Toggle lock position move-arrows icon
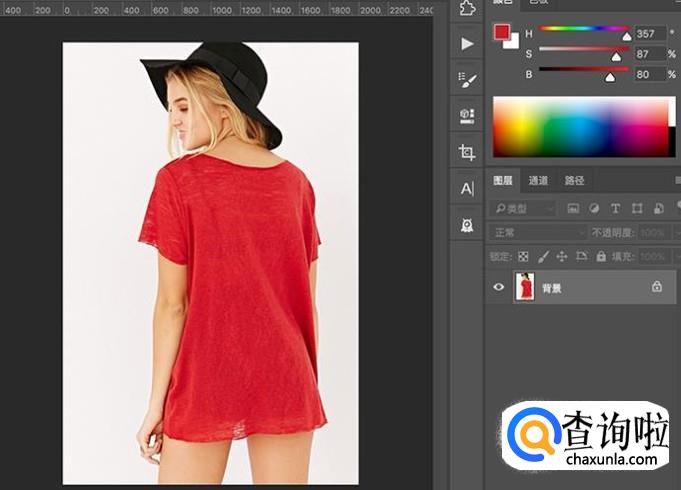Screen dimensions: 681x490 (x=562, y=257)
